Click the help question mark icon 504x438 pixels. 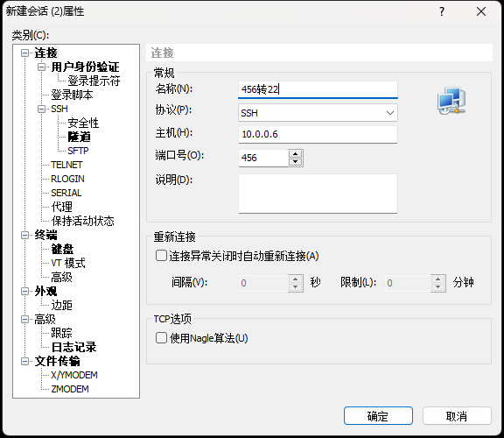tap(442, 11)
